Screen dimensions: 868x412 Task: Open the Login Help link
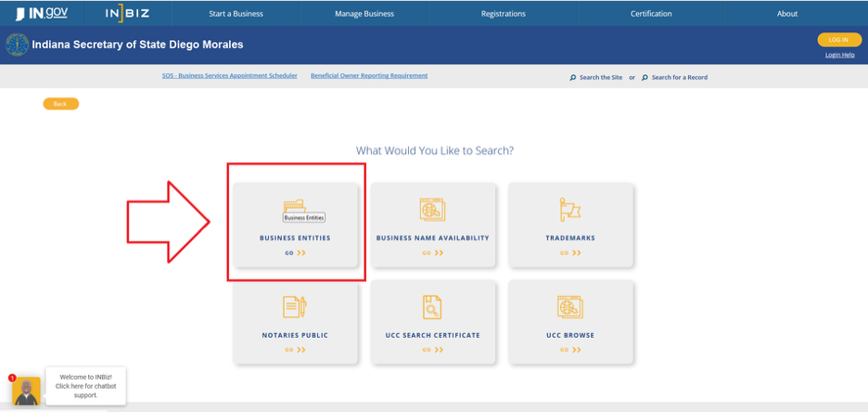pyautogui.click(x=839, y=55)
